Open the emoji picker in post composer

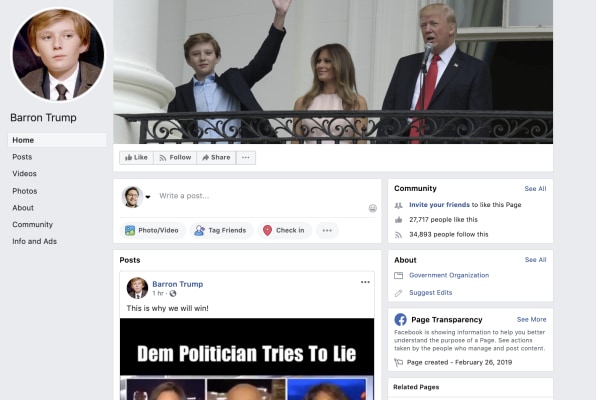tap(372, 208)
